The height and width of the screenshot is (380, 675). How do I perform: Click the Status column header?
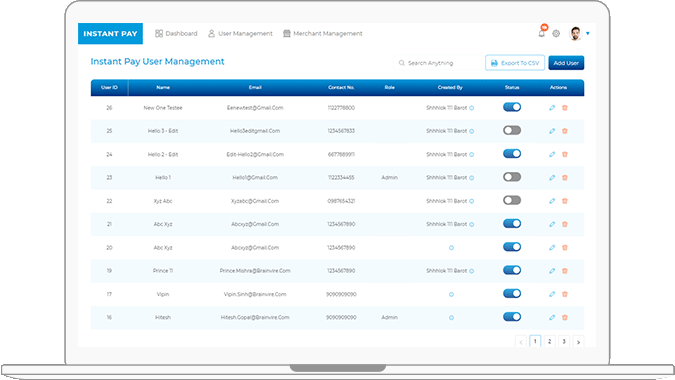point(512,87)
